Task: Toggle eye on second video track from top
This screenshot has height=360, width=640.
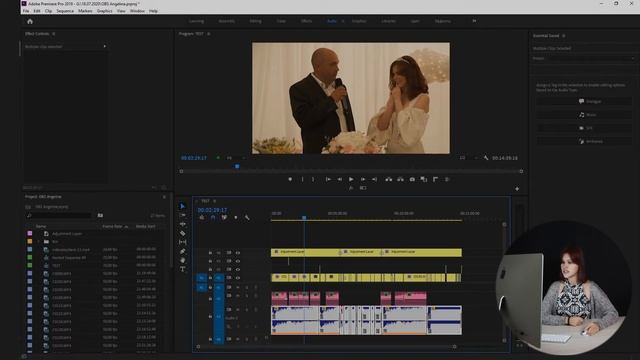Action: 238,261
